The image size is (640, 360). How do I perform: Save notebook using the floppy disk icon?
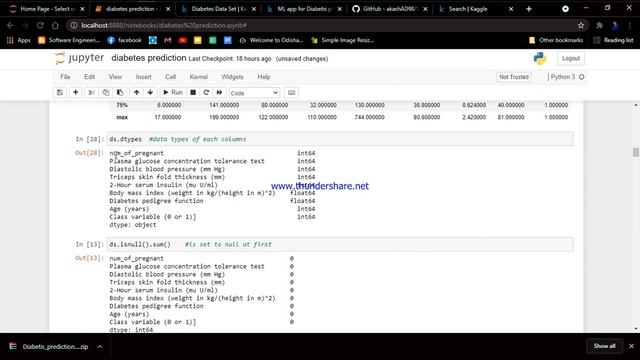[60, 93]
